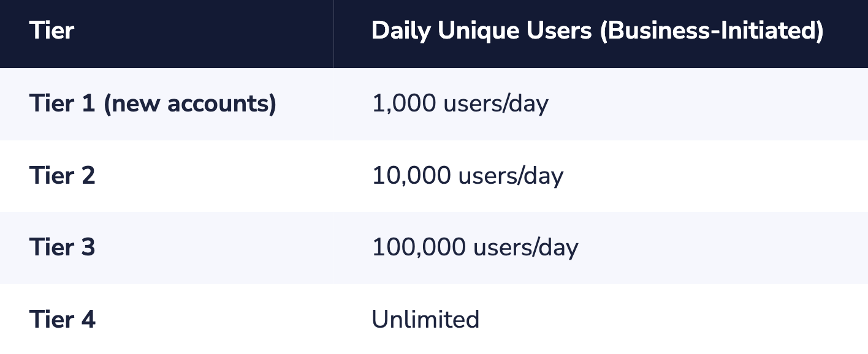Image resolution: width=868 pixels, height=354 pixels.
Task: Select the "Tier 4" row label
Action: click(x=62, y=320)
